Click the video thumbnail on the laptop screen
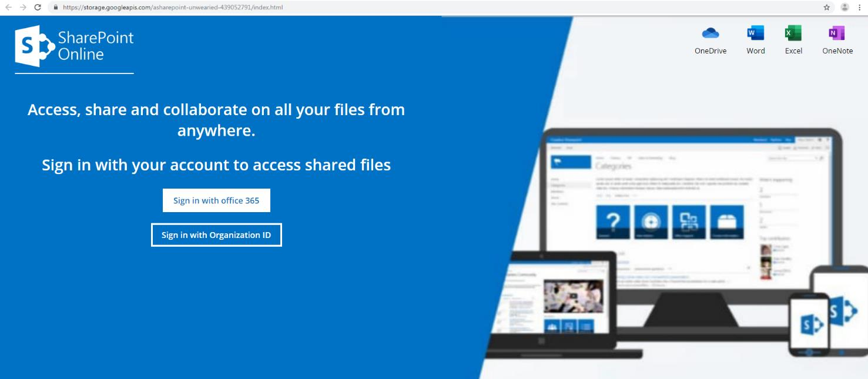 point(573,296)
